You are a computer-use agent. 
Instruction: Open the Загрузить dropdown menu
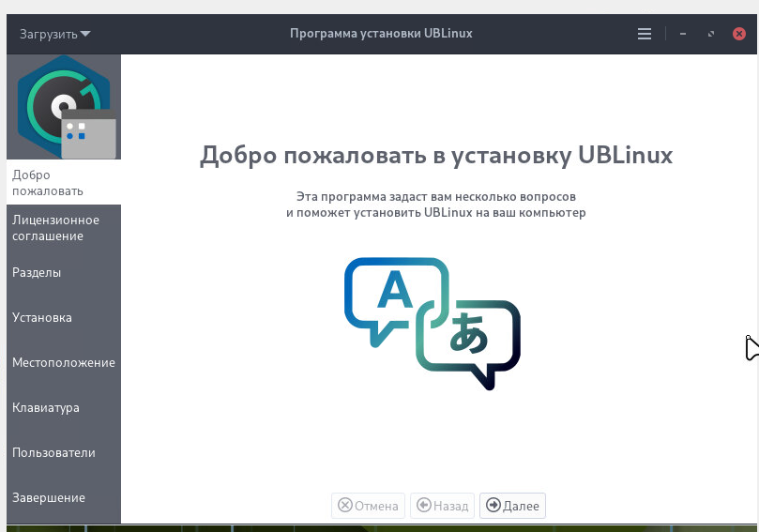point(54,34)
